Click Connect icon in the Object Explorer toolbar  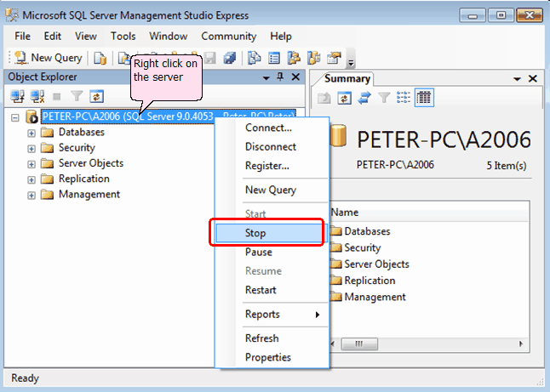[17, 96]
